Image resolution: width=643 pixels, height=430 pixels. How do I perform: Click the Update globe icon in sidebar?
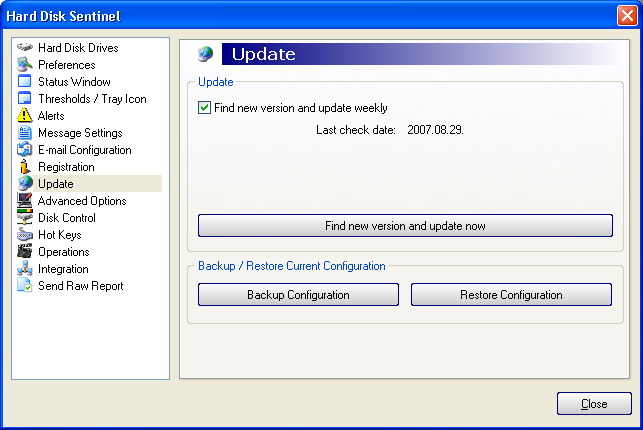25,183
